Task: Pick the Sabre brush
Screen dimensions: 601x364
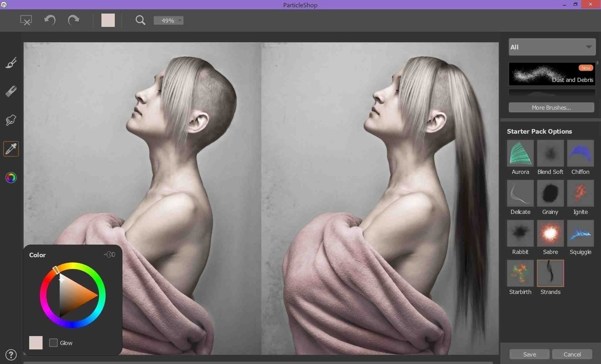Action: tap(550, 233)
